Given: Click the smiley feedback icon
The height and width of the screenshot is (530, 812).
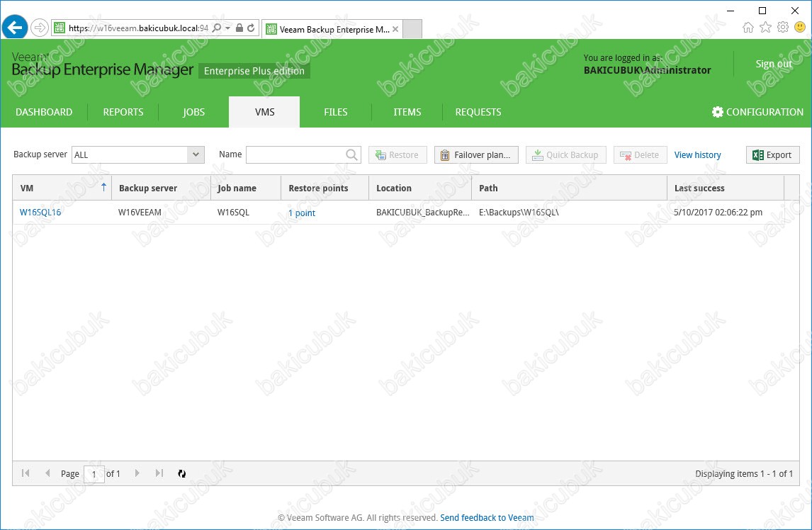Looking at the screenshot, I should 800,27.
